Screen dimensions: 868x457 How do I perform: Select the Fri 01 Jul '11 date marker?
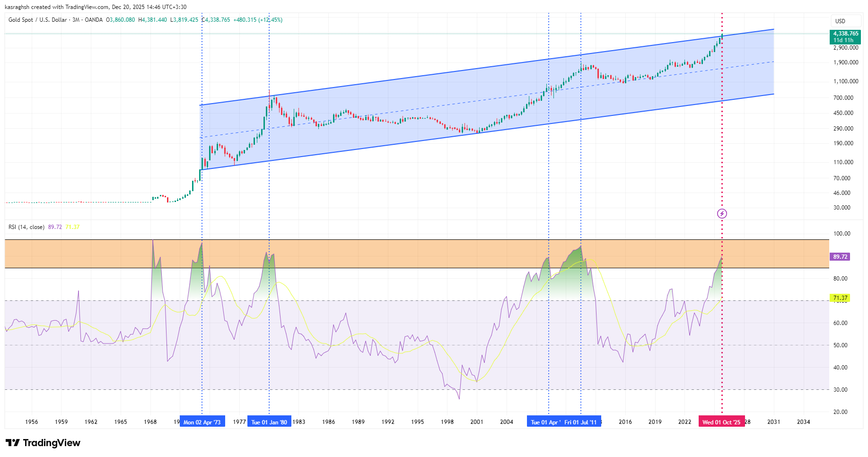tap(581, 422)
